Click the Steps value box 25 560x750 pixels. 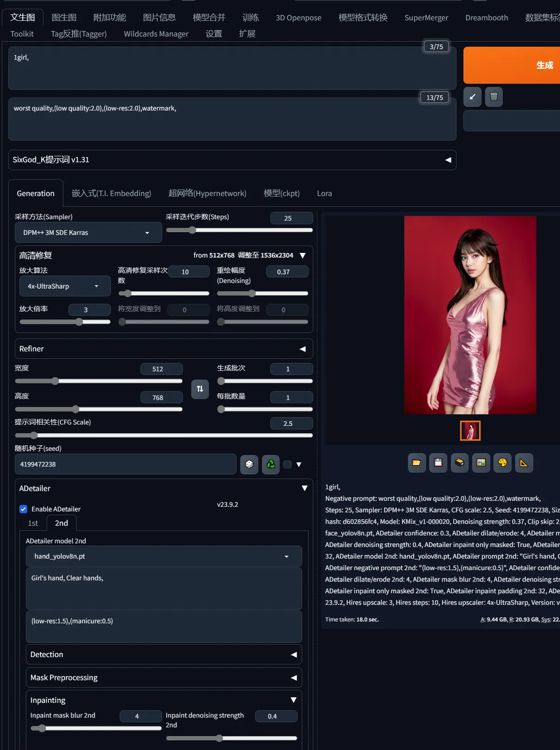pyautogui.click(x=292, y=218)
